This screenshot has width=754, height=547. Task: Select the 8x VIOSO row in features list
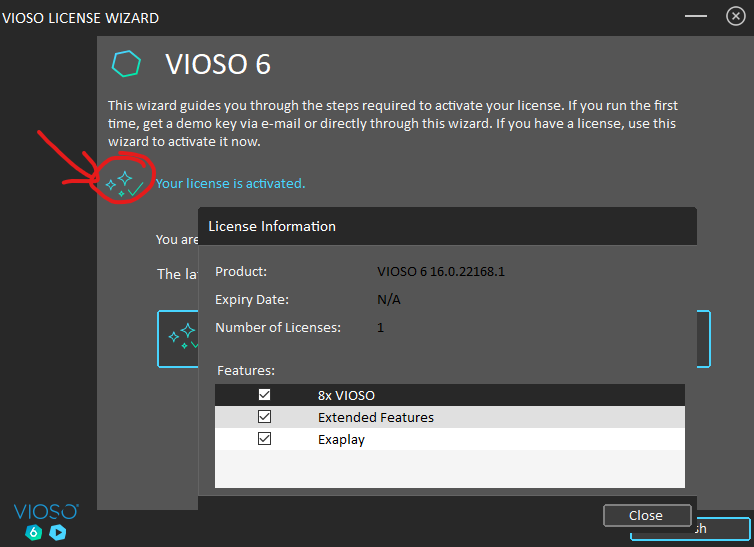pyautogui.click(x=450, y=395)
